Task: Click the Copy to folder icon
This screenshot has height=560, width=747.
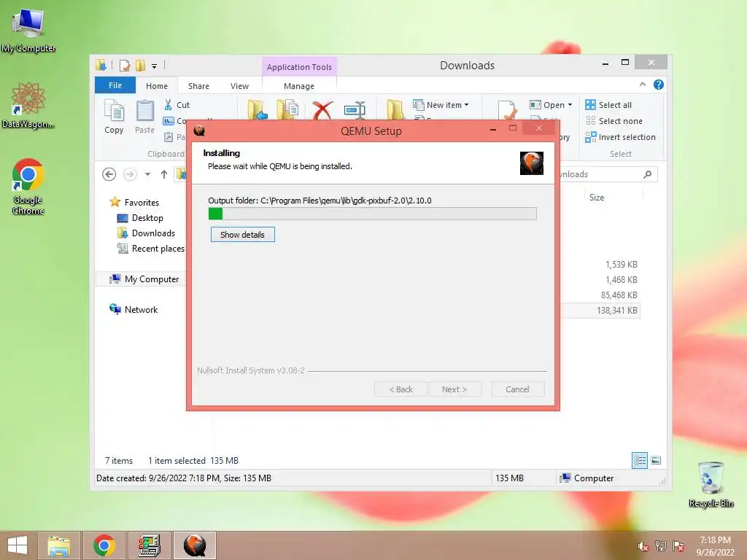Action: point(287,109)
